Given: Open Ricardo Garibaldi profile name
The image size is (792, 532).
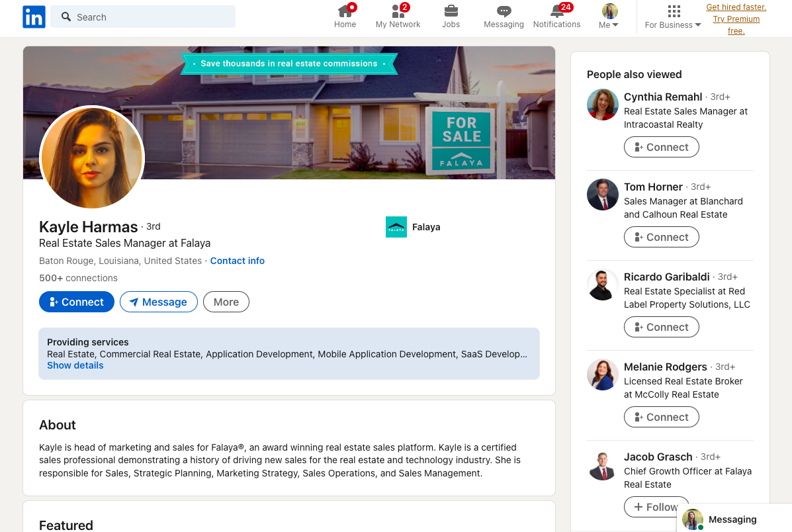Looking at the screenshot, I should (x=667, y=277).
